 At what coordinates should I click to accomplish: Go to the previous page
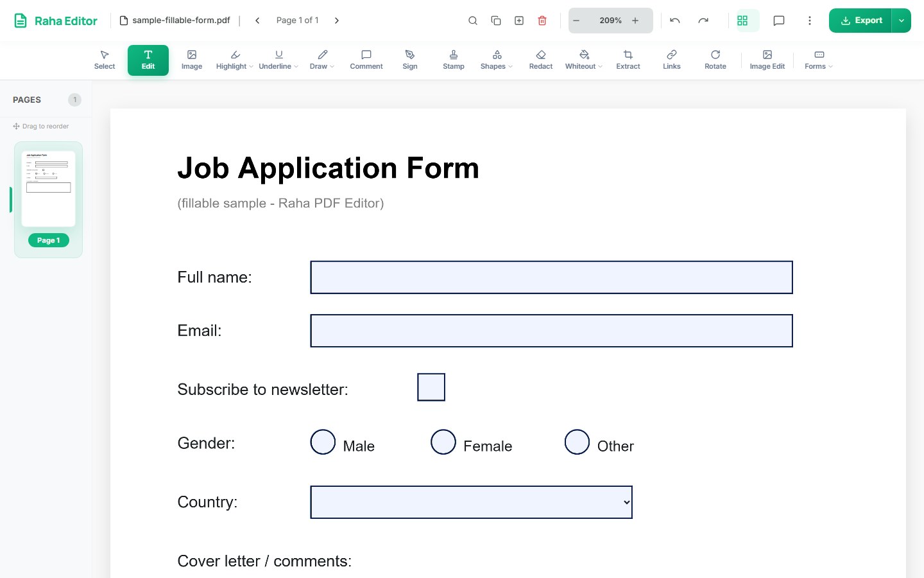click(257, 21)
